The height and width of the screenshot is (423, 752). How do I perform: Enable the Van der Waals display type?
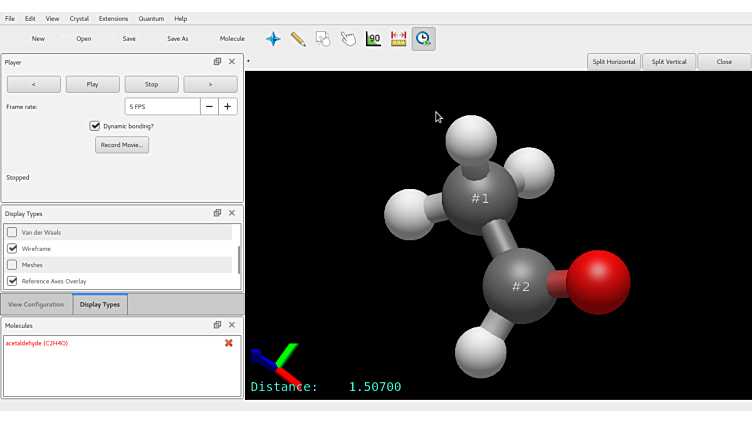pos(12,232)
